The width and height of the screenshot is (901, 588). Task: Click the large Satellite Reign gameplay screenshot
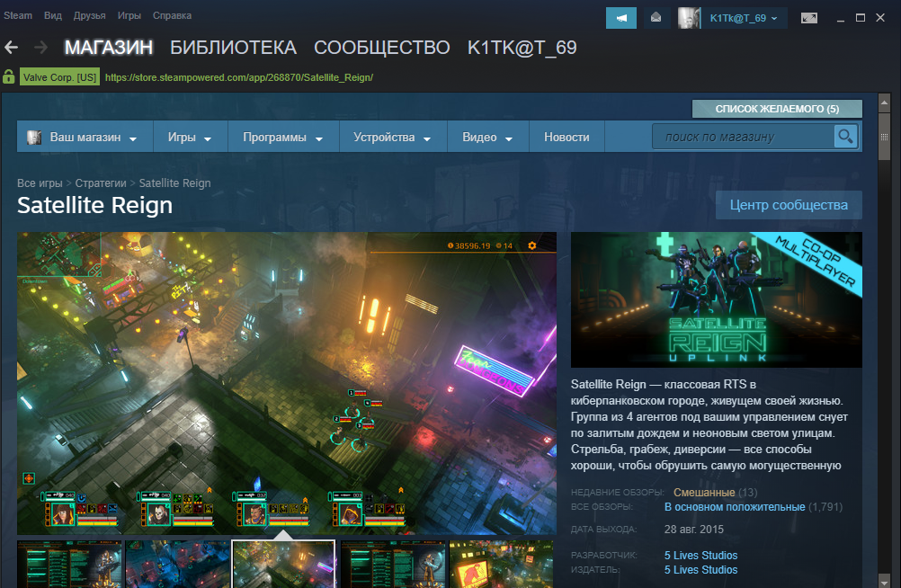pos(287,383)
